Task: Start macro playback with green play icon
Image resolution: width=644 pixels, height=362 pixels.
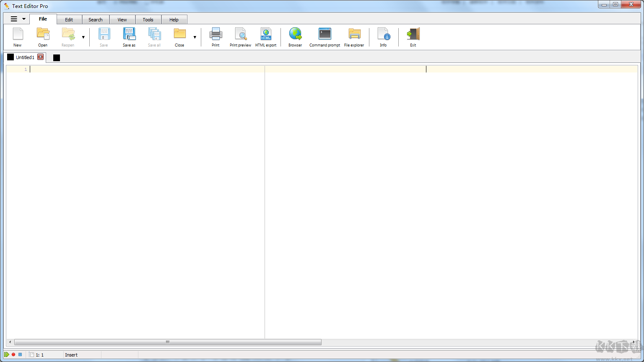Action: point(7,354)
